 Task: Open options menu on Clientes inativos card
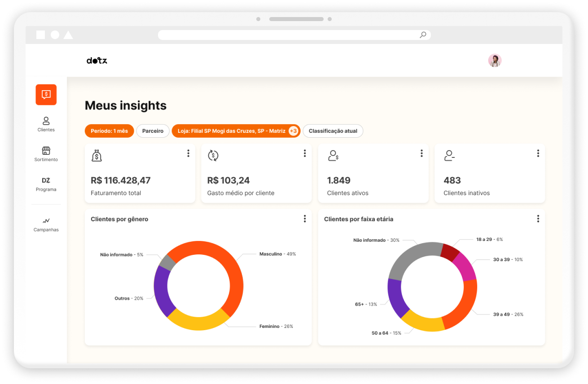point(538,153)
